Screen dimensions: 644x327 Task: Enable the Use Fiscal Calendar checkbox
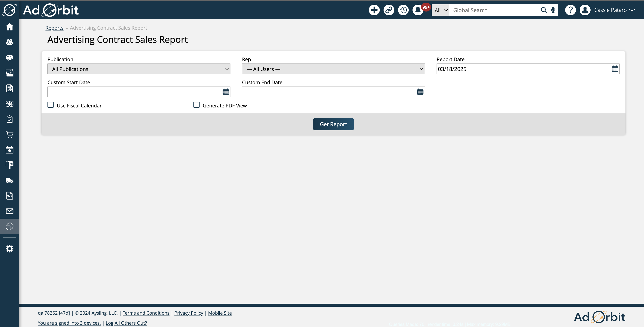[x=51, y=105]
